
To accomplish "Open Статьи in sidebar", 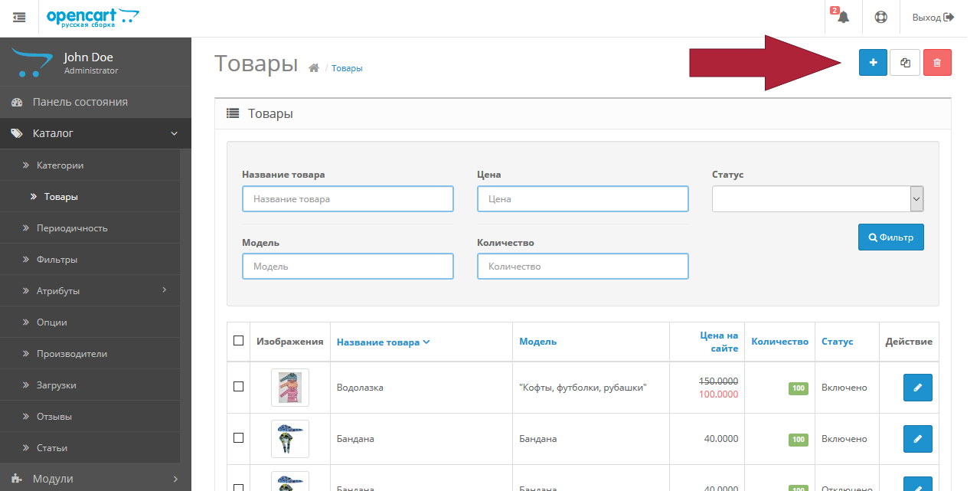I will (90, 448).
